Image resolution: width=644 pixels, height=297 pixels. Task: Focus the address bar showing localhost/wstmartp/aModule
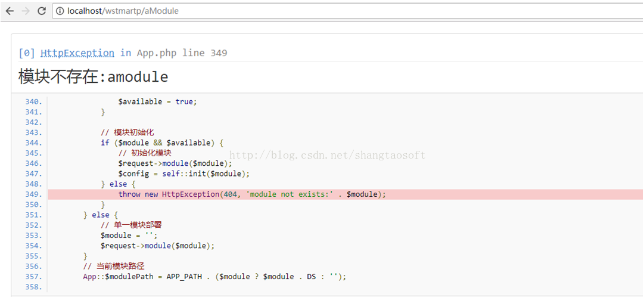pos(347,11)
